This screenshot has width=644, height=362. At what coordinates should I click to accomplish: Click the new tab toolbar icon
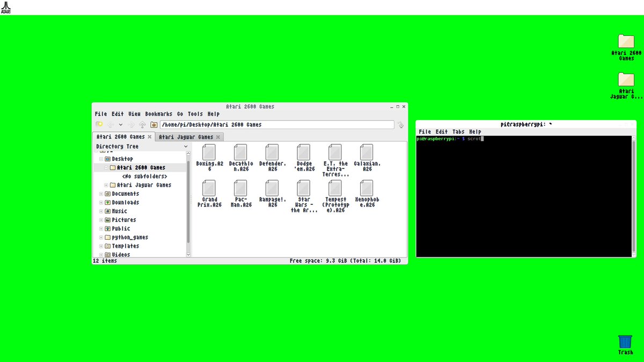point(99,124)
